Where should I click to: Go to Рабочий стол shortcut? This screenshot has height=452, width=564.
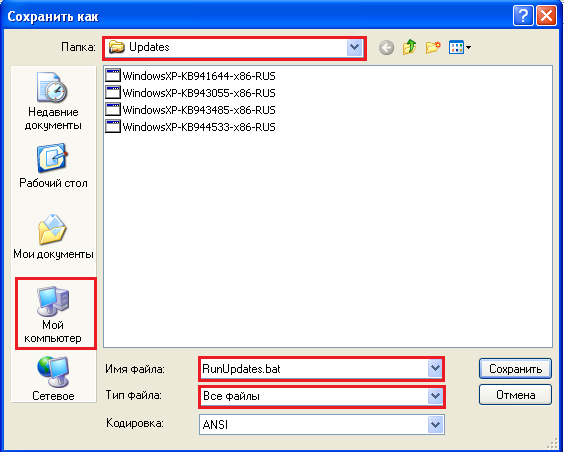[53, 166]
